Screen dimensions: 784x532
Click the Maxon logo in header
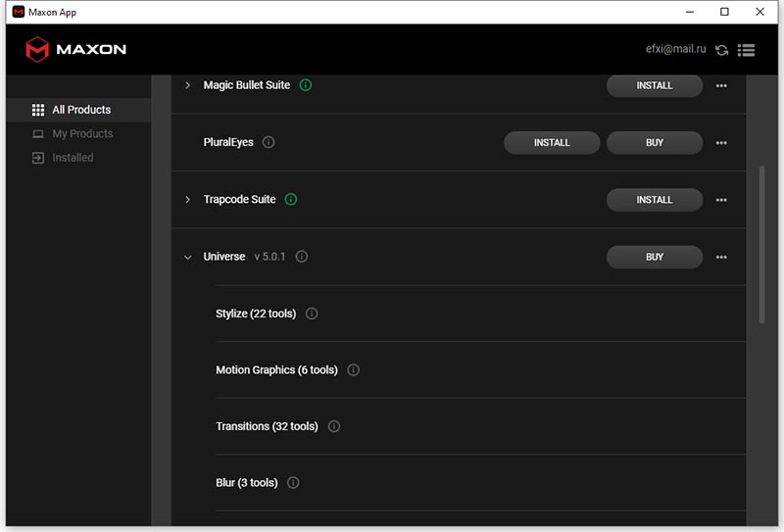click(76, 49)
